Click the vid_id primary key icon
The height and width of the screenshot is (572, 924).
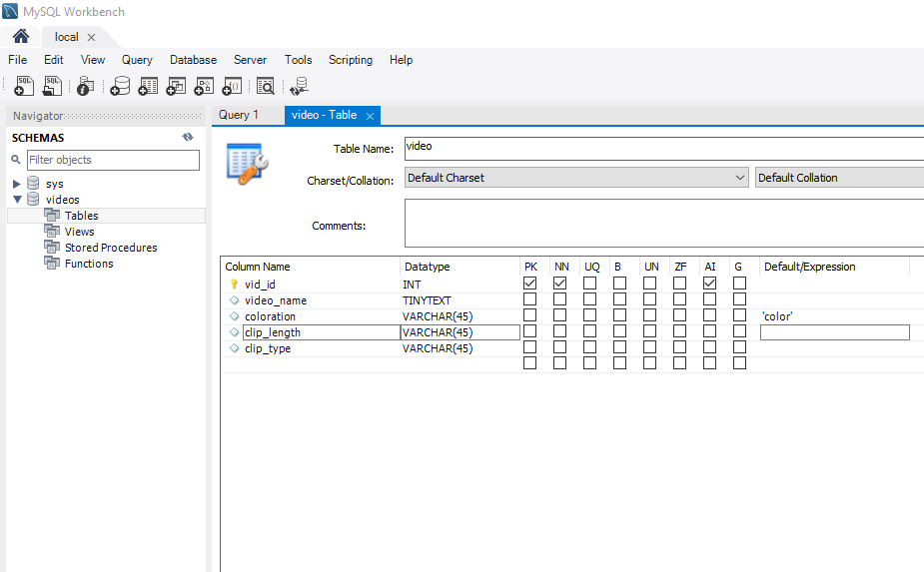click(x=234, y=284)
